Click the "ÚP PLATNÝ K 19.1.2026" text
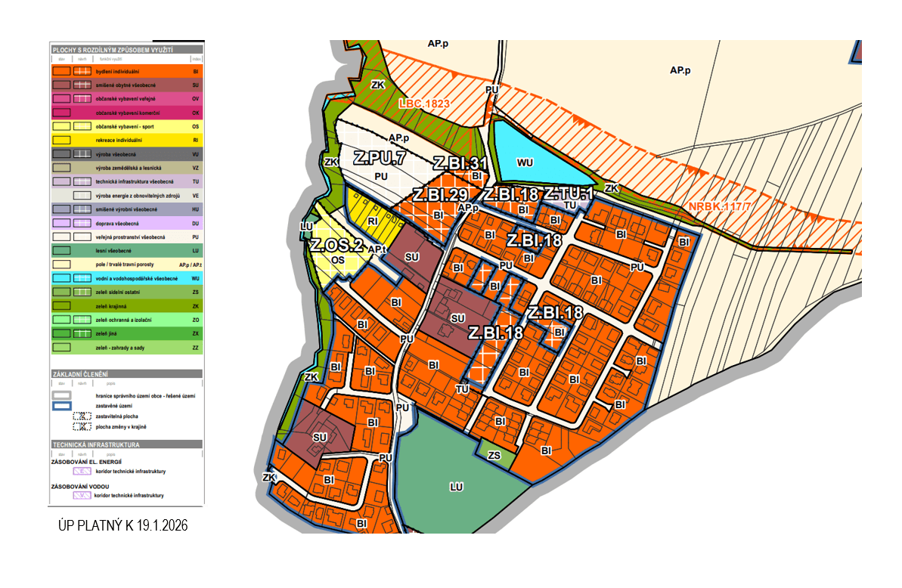This screenshot has width=902, height=588. [x=122, y=526]
